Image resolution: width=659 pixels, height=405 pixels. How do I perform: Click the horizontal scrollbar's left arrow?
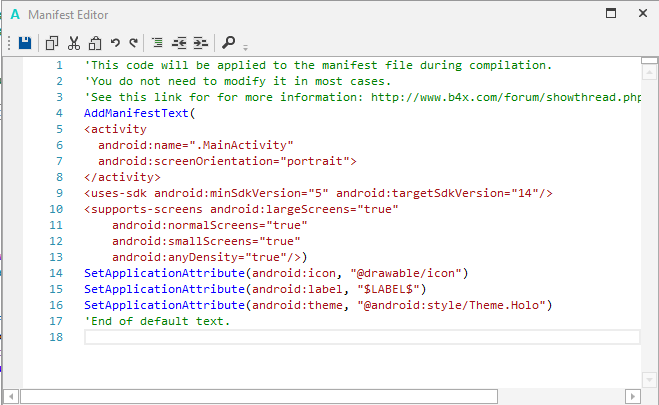11,396
